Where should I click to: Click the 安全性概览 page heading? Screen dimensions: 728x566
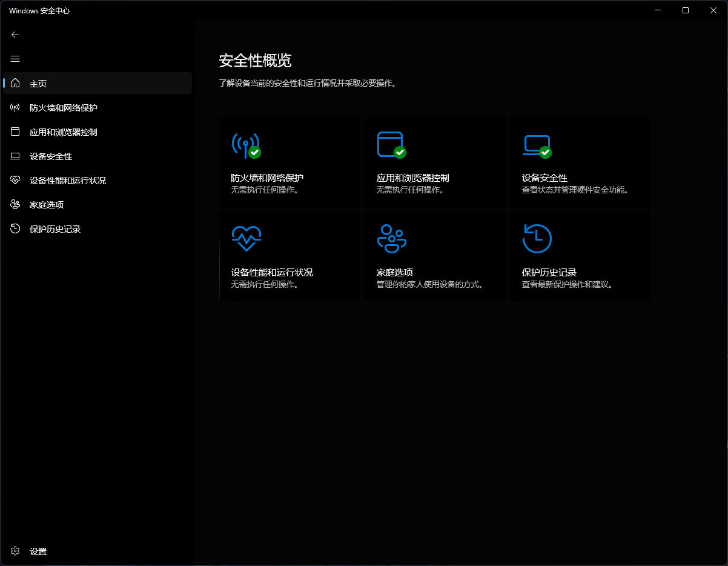pyautogui.click(x=255, y=61)
